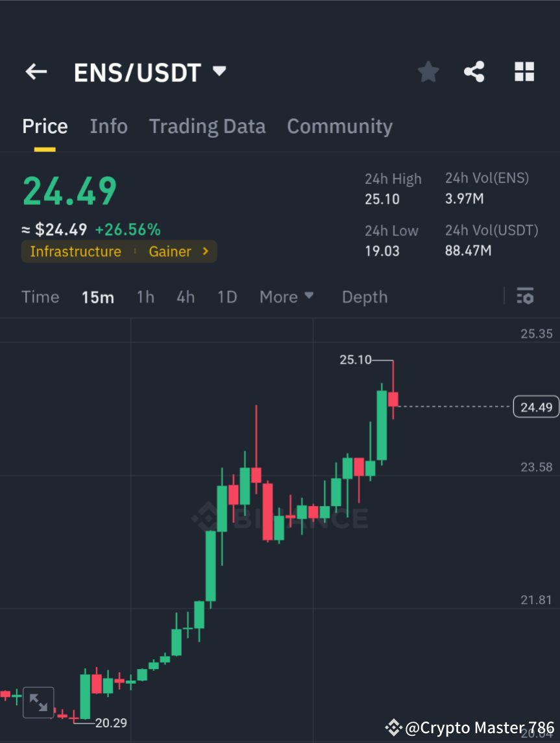Open the More timeframe dropdown
560x743 pixels.
[x=286, y=296]
